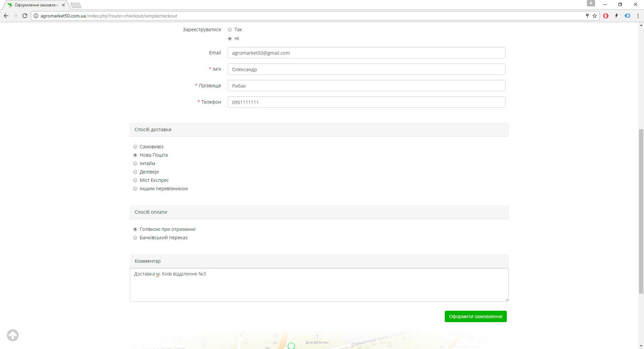Focus the Телефон input field
The image size is (644, 349).
(x=366, y=102)
